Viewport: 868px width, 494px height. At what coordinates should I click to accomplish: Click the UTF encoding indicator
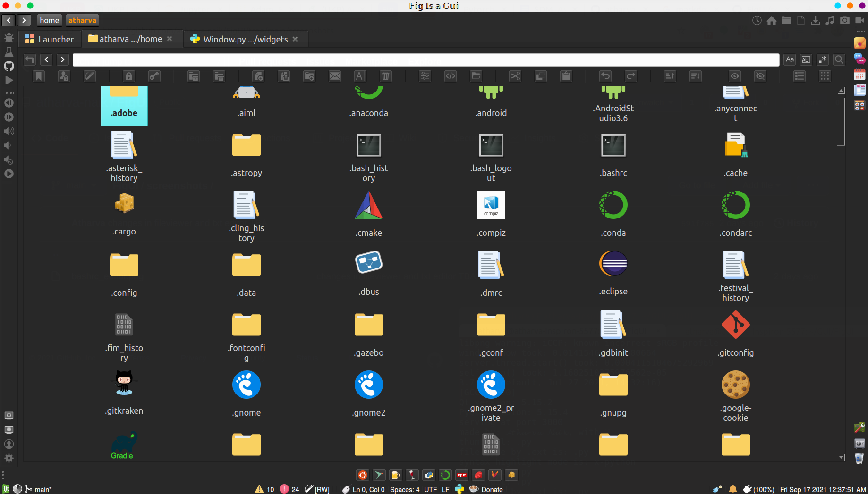click(x=430, y=489)
